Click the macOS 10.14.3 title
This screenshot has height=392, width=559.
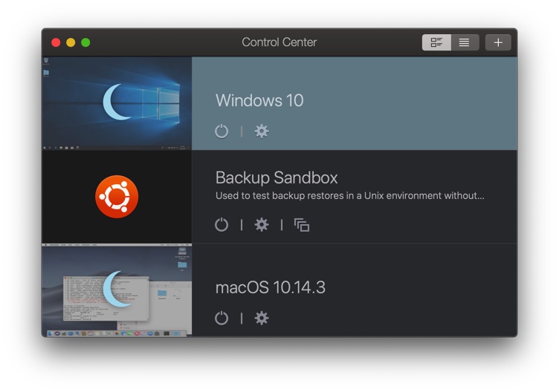271,287
